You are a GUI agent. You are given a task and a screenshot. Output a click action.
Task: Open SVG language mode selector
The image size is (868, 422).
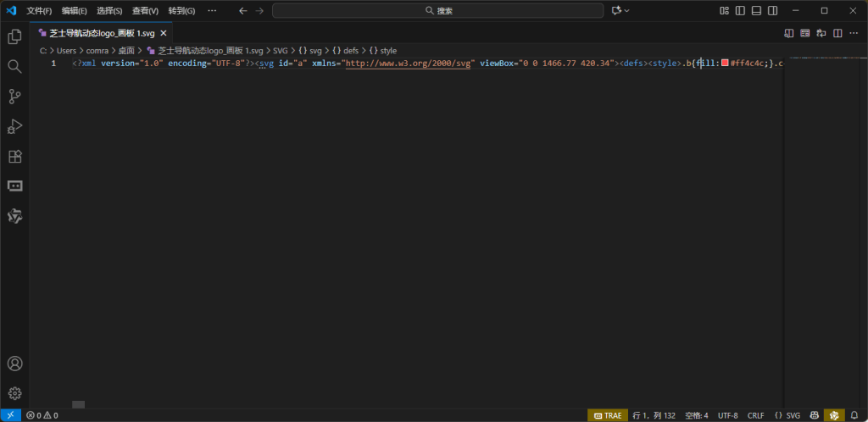787,415
